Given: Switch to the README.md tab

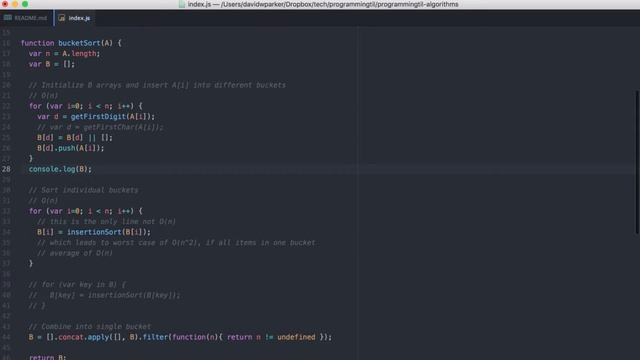Looking at the screenshot, I should (26, 18).
